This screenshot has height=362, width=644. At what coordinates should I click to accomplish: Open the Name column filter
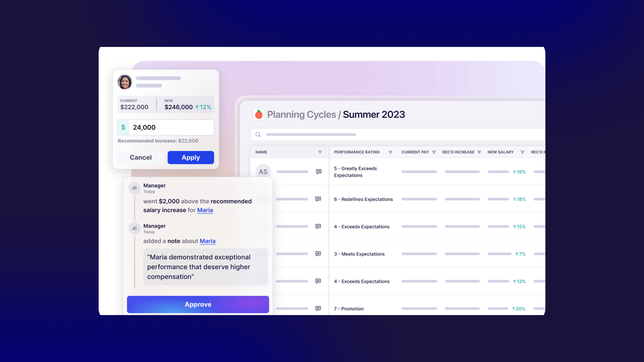320,152
